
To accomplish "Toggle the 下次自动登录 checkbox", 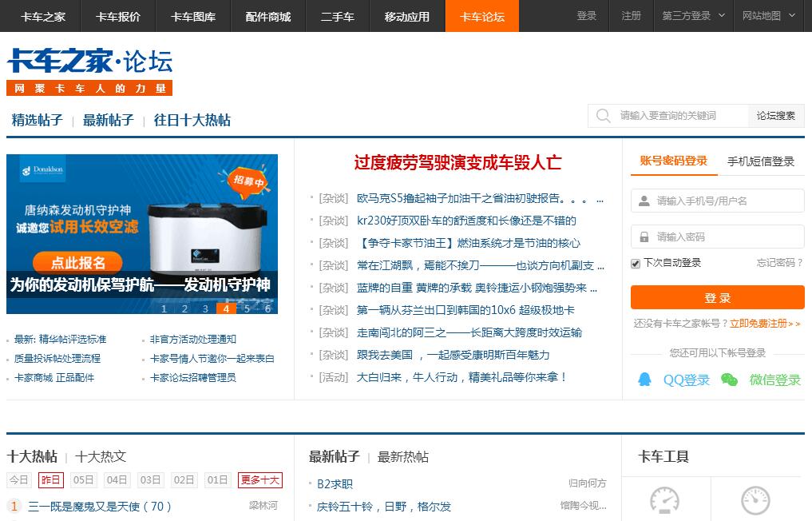I will 636,263.
